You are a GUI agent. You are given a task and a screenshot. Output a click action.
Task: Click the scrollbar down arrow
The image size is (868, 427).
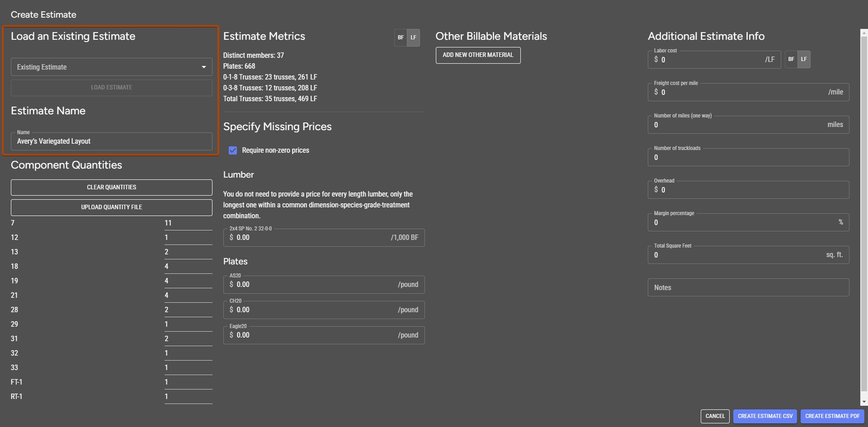pyautogui.click(x=864, y=402)
